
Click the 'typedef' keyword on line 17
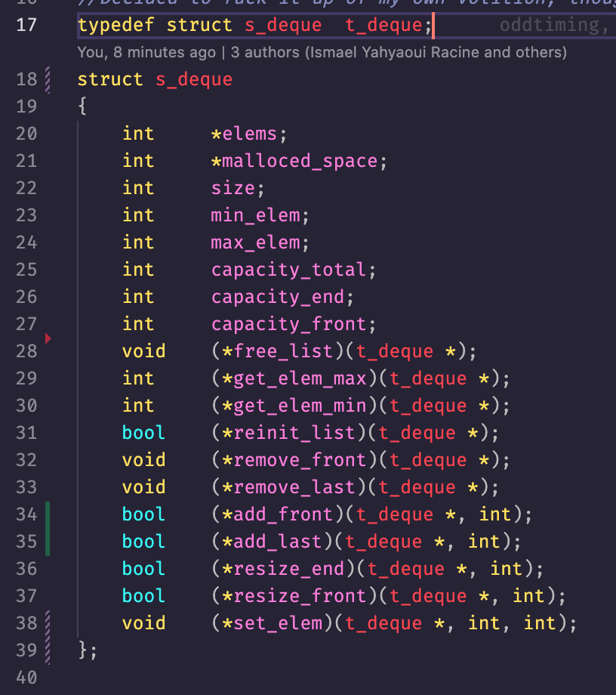116,25
